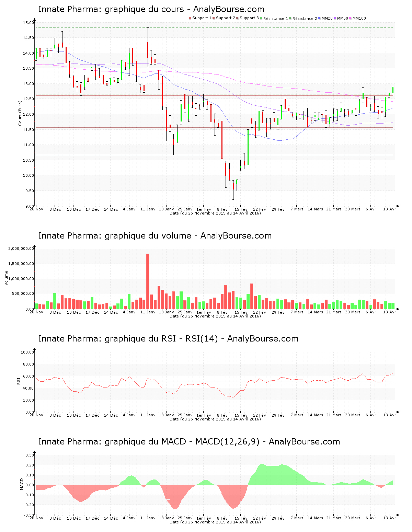Click the volume chart title heading
The image size is (412, 532).
click(x=155, y=236)
